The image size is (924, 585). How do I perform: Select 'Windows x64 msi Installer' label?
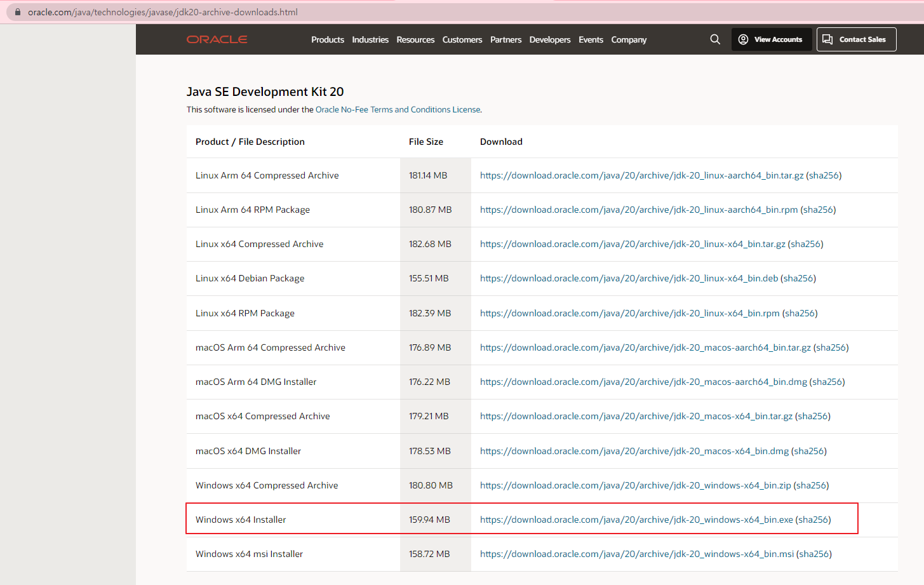coord(249,554)
